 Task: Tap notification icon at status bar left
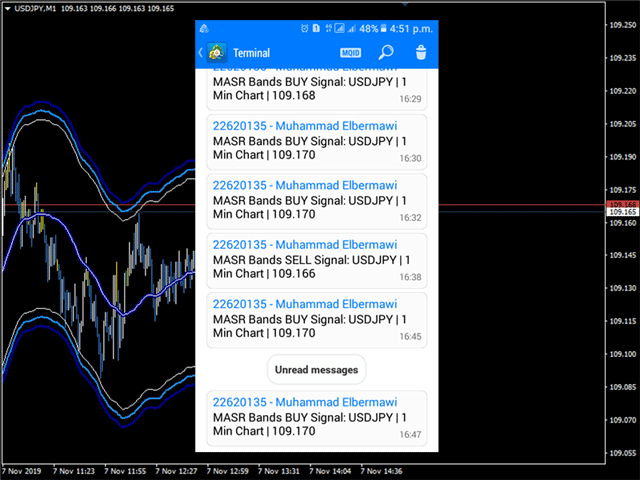pos(204,29)
